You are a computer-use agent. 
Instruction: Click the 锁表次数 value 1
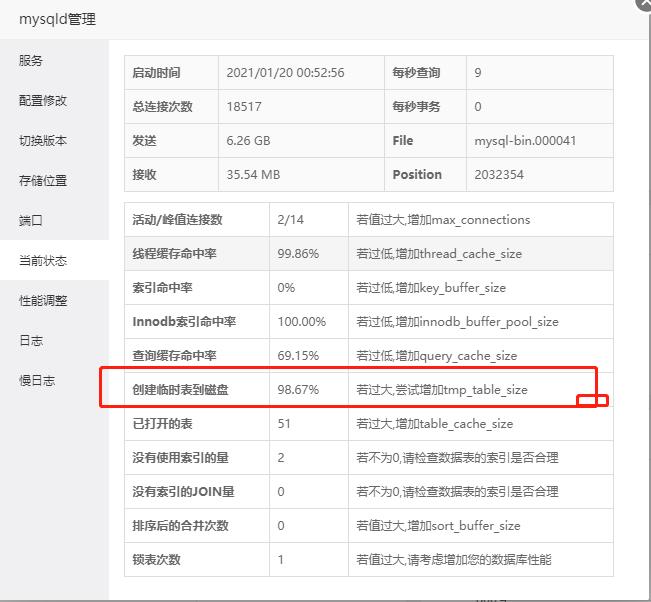click(281, 560)
